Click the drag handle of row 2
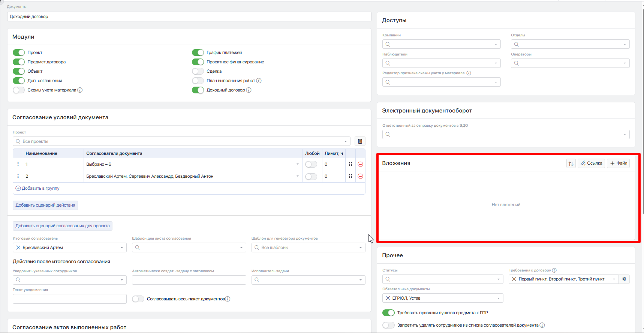644x333 pixels. [x=350, y=176]
